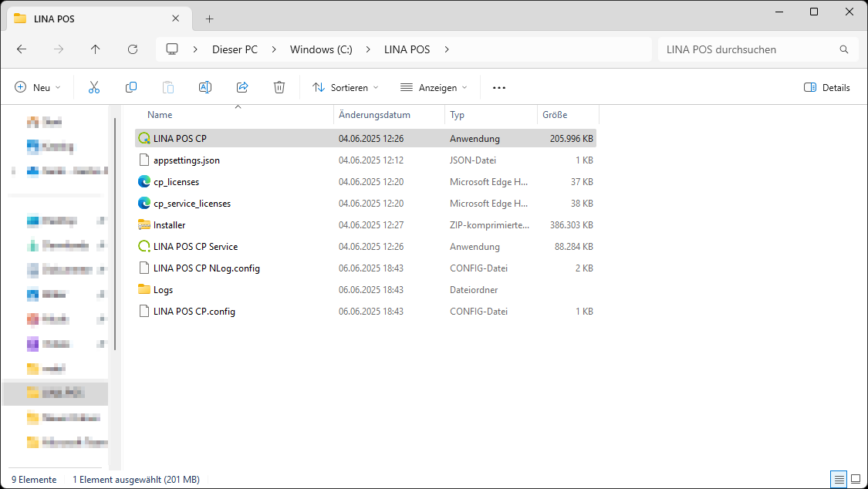The width and height of the screenshot is (868, 489).
Task: Close the LINA POS tab
Action: click(x=175, y=19)
